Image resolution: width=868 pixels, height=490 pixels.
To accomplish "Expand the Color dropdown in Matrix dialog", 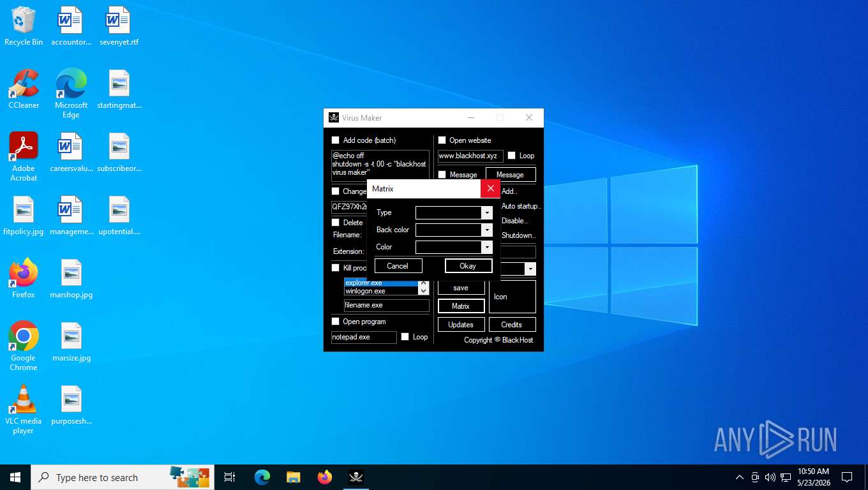I will point(487,247).
